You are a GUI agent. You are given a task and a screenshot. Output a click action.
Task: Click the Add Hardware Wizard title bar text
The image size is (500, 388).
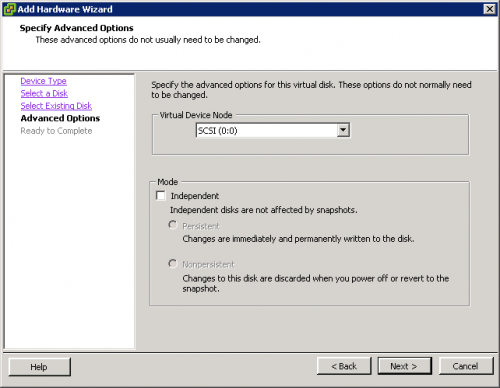(x=65, y=9)
